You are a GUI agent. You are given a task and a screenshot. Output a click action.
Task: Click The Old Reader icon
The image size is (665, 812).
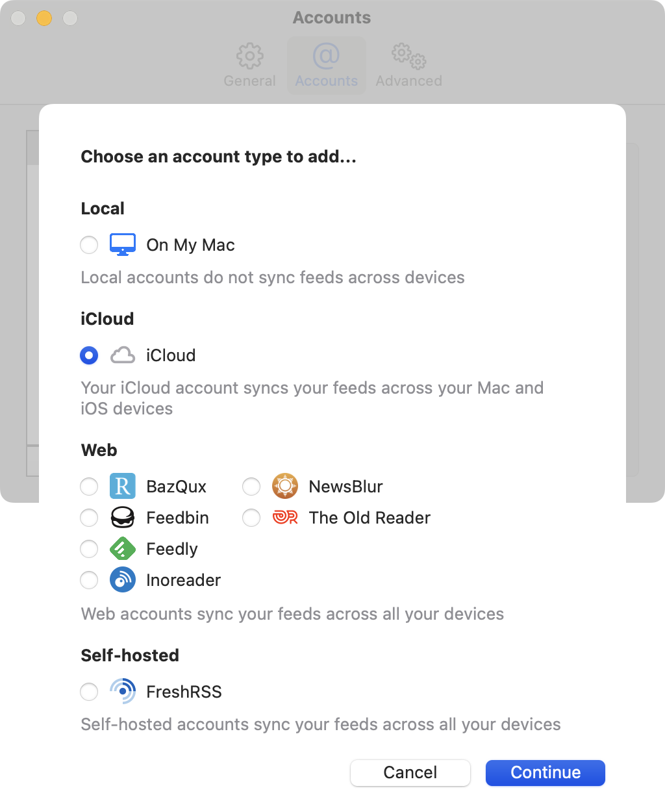click(x=285, y=518)
